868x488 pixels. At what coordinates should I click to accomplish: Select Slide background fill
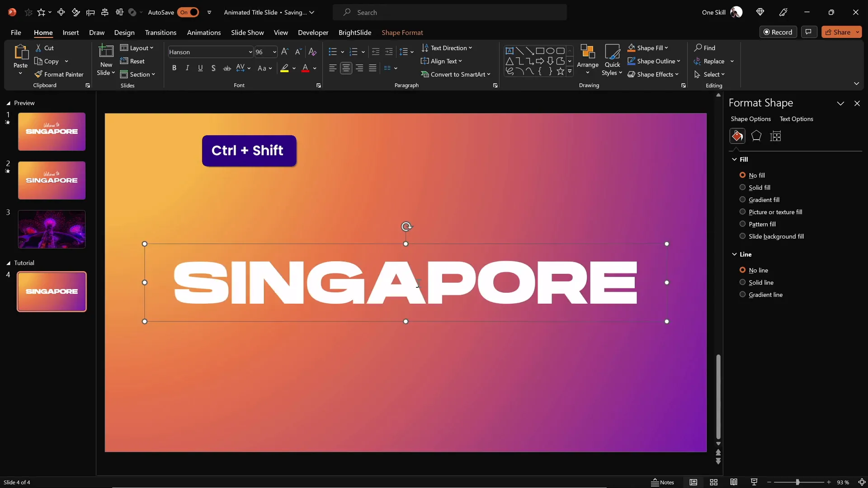(x=772, y=236)
